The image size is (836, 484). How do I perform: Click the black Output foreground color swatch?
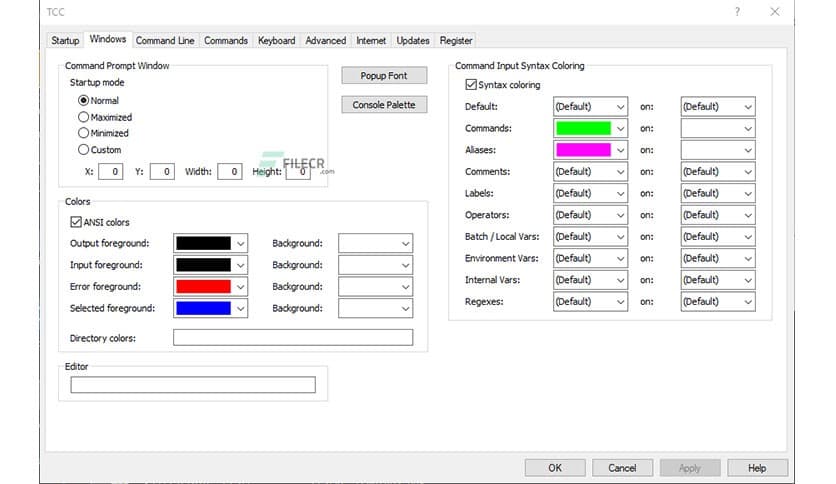203,243
